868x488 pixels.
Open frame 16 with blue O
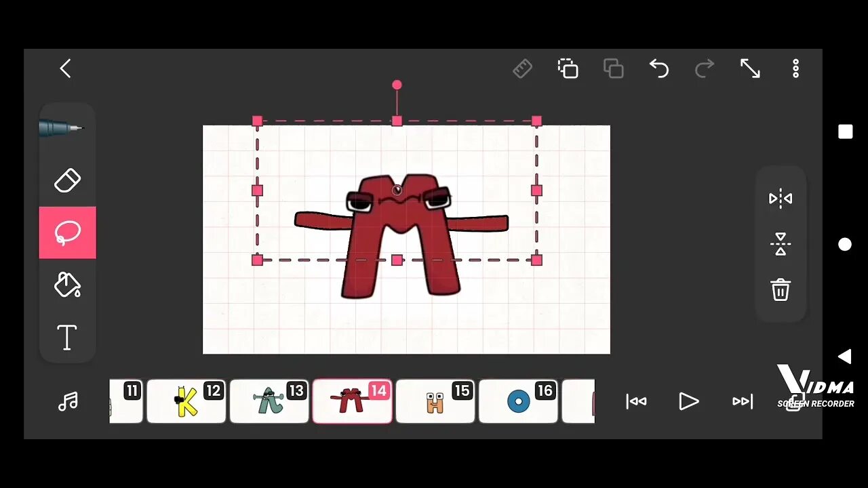coord(518,401)
